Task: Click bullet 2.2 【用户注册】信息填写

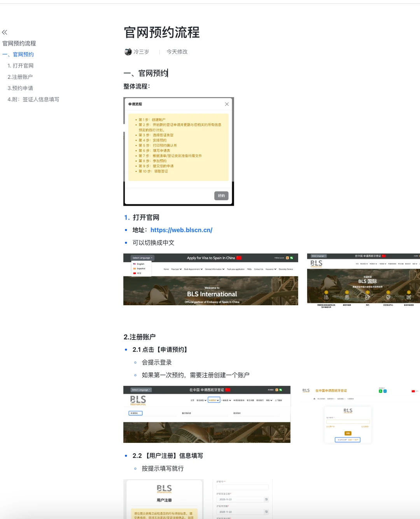Action: pyautogui.click(x=168, y=456)
